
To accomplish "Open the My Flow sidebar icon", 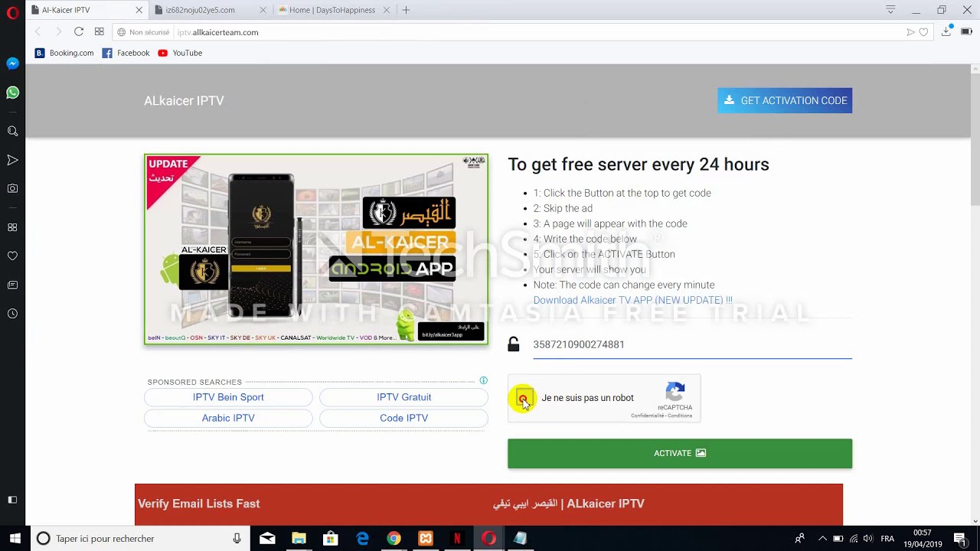I will [x=12, y=160].
